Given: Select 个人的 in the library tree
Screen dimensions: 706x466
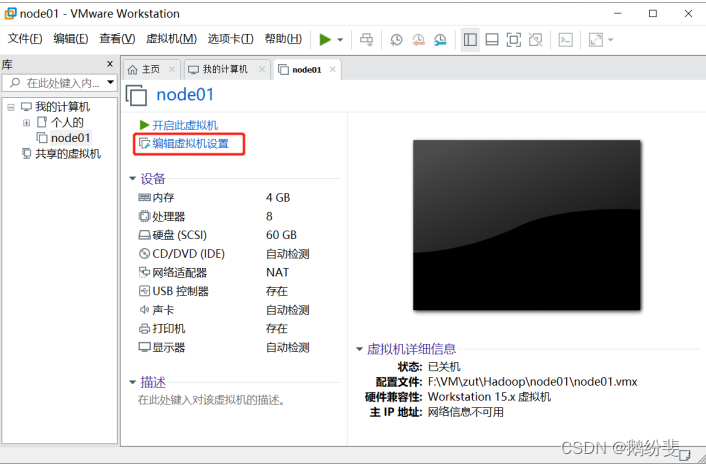Looking at the screenshot, I should point(67,122).
